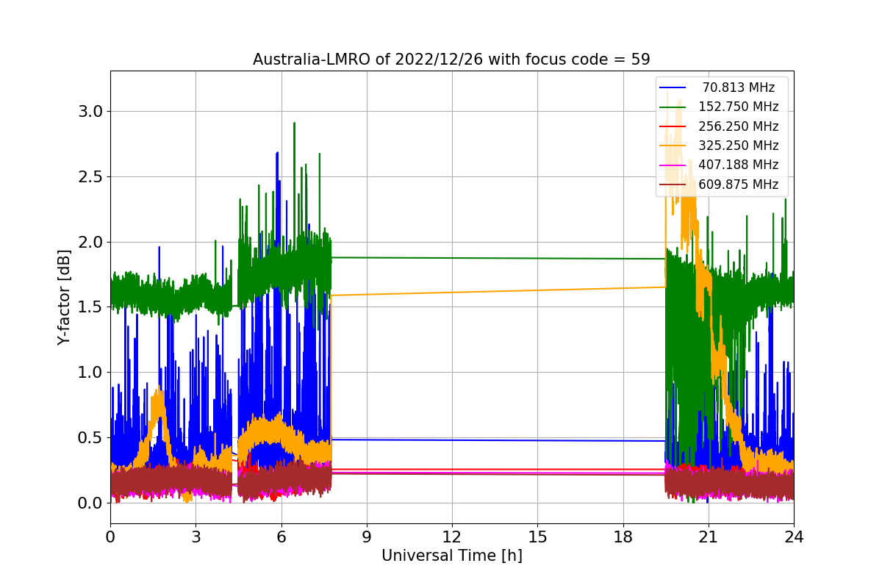Select the '609.875 MHz' legend entry
882x588 pixels.
click(739, 184)
